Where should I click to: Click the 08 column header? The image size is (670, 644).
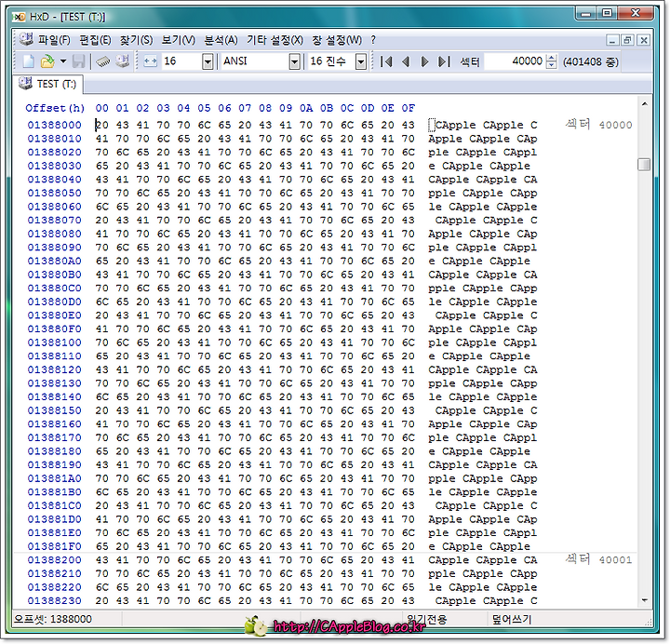click(x=265, y=108)
